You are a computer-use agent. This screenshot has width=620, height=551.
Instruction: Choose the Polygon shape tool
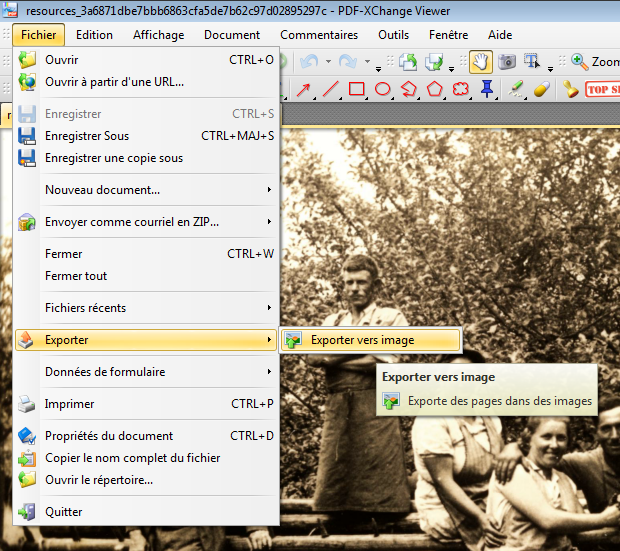tap(434, 89)
